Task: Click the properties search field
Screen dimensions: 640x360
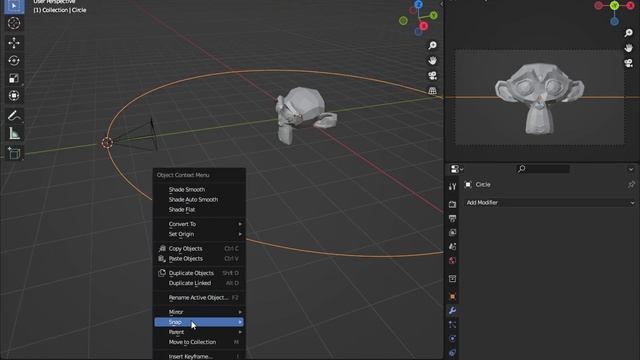Action: 543,169
